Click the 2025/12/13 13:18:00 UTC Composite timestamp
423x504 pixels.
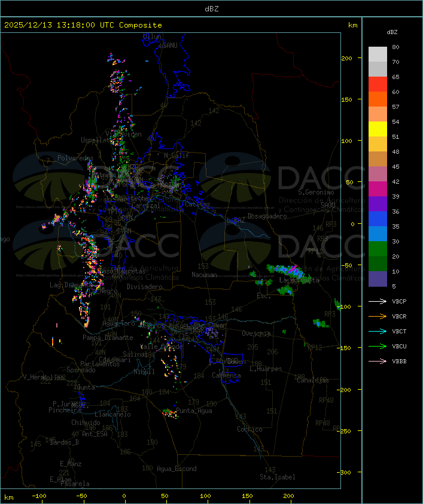pyautogui.click(x=83, y=25)
